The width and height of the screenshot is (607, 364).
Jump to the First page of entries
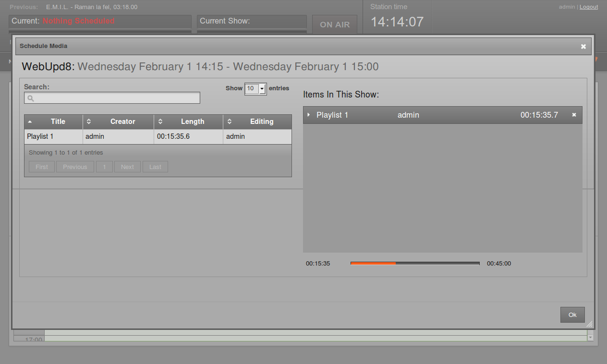[41, 167]
